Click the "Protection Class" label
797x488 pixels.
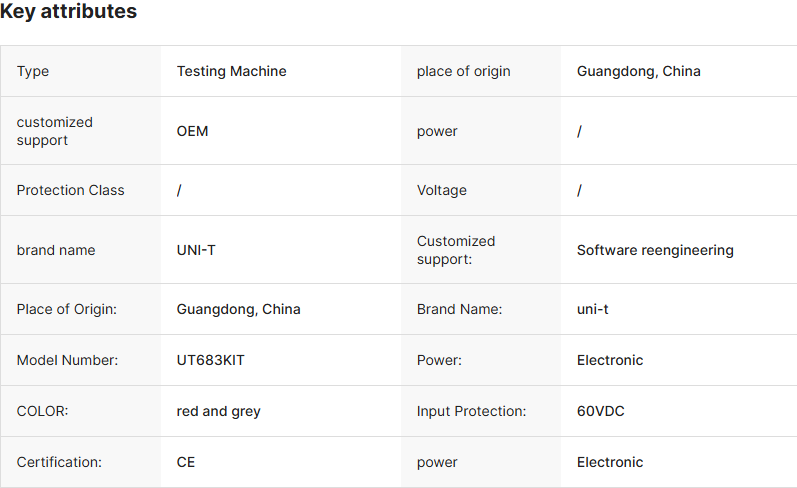click(70, 190)
